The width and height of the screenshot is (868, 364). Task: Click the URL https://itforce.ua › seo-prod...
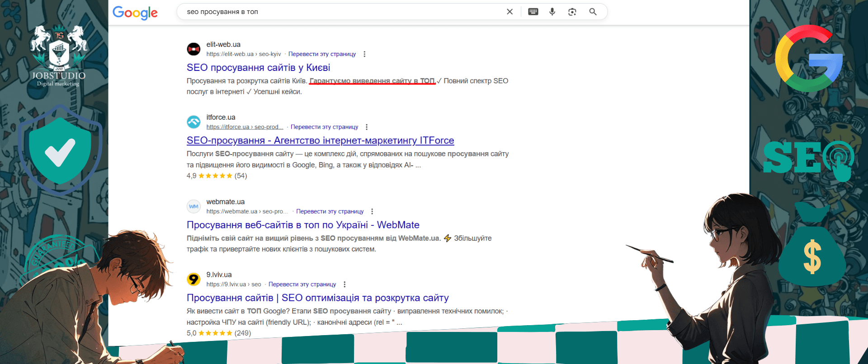point(245,127)
